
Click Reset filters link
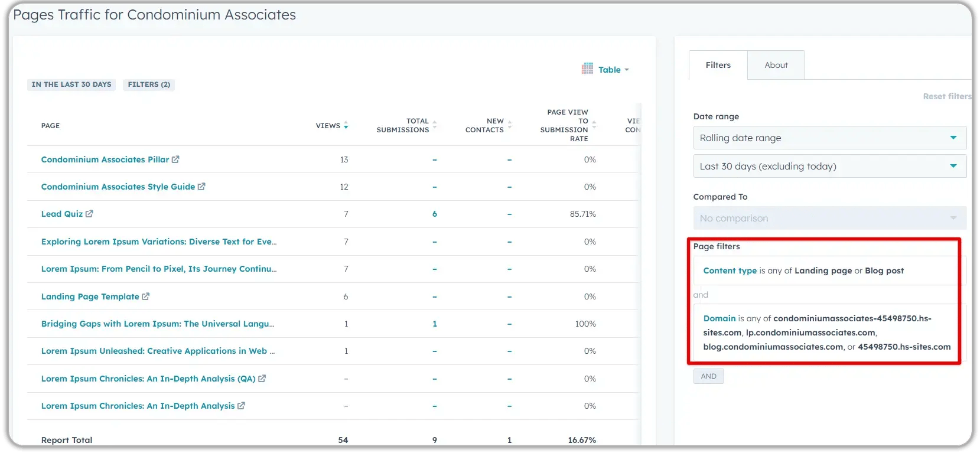click(947, 96)
